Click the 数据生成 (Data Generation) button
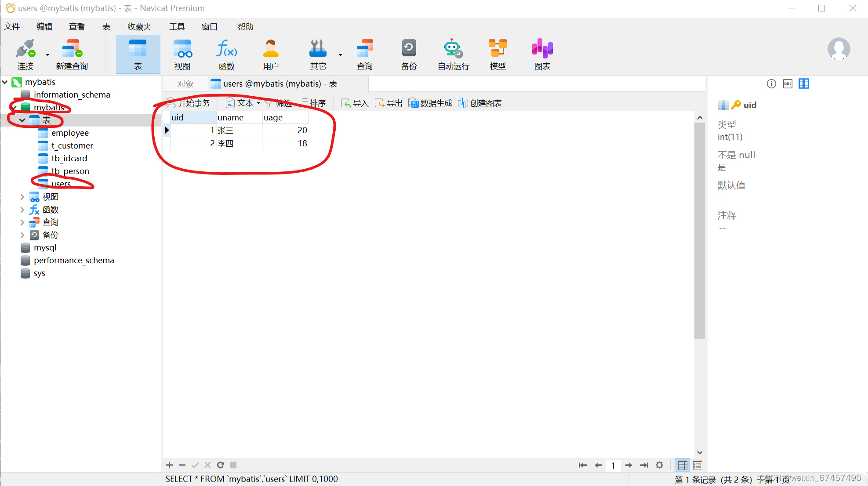Viewport: 868px width, 486px height. pos(430,103)
